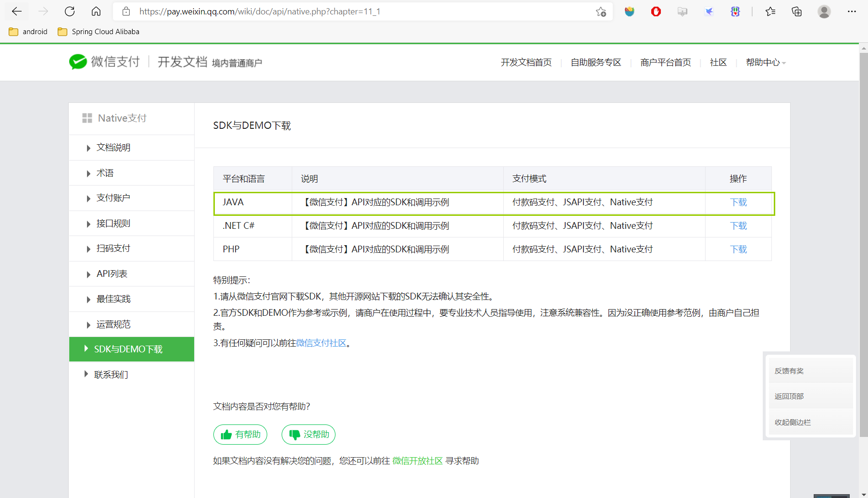Expand the 接口规则 sidebar section

tap(113, 223)
